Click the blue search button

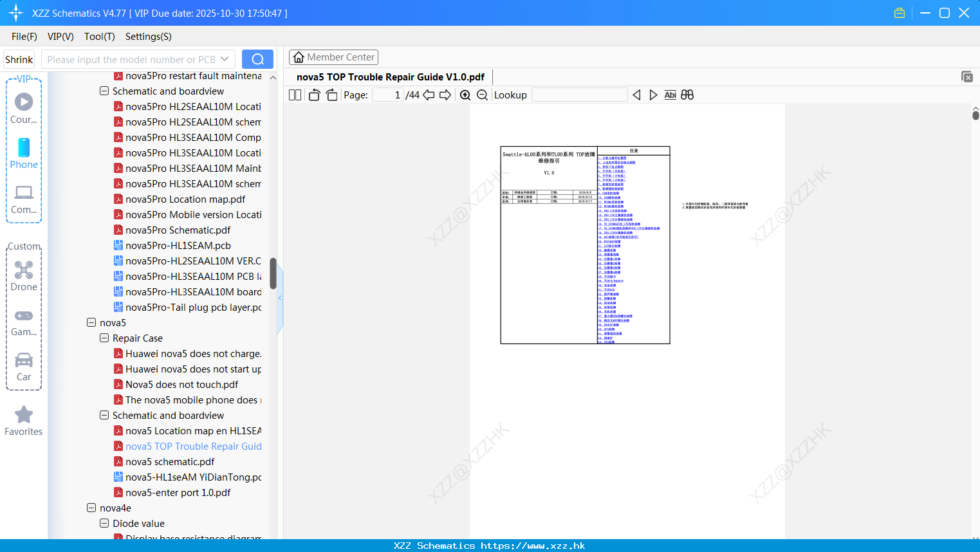257,59
